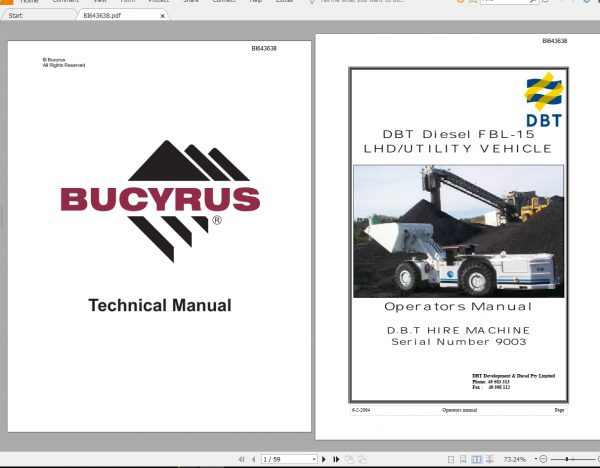The width and height of the screenshot is (600, 468).
Task: Click the next view icon
Action: (x=362, y=459)
